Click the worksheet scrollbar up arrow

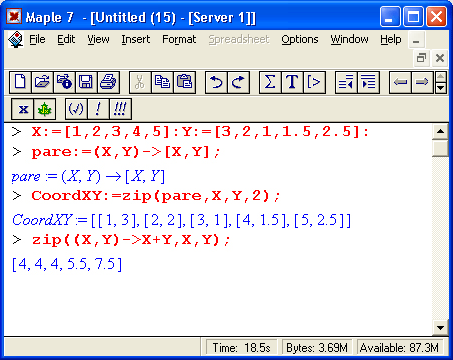[440, 132]
